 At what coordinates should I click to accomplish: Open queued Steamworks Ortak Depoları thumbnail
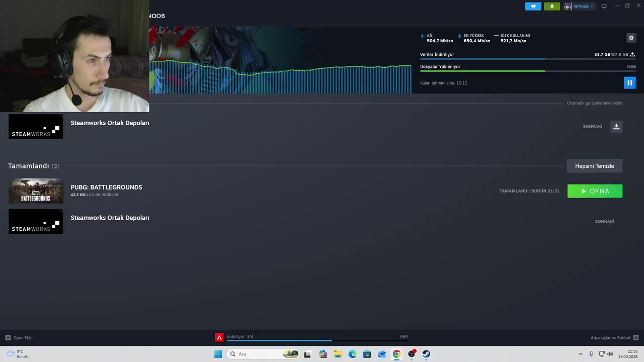pyautogui.click(x=36, y=126)
